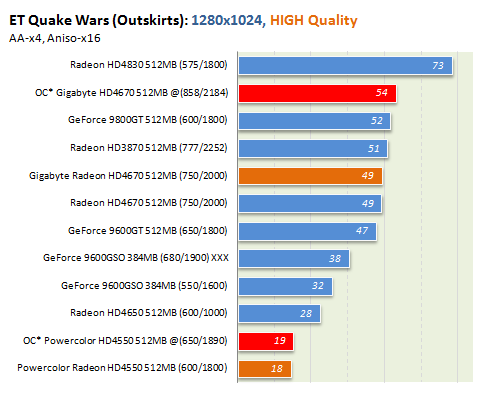This screenshot has height=402, width=487.
Task: Click the chart title 'ET Quake Wars (Outskirts):'
Action: click(x=99, y=21)
